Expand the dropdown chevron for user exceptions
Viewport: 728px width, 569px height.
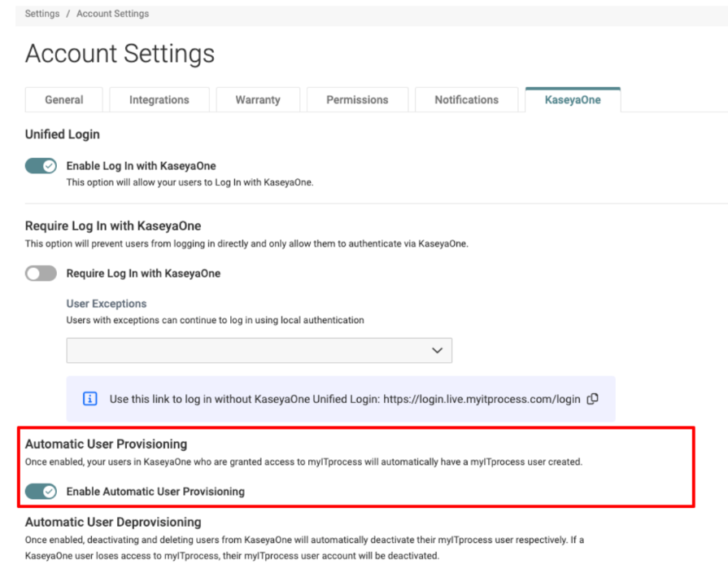point(437,350)
